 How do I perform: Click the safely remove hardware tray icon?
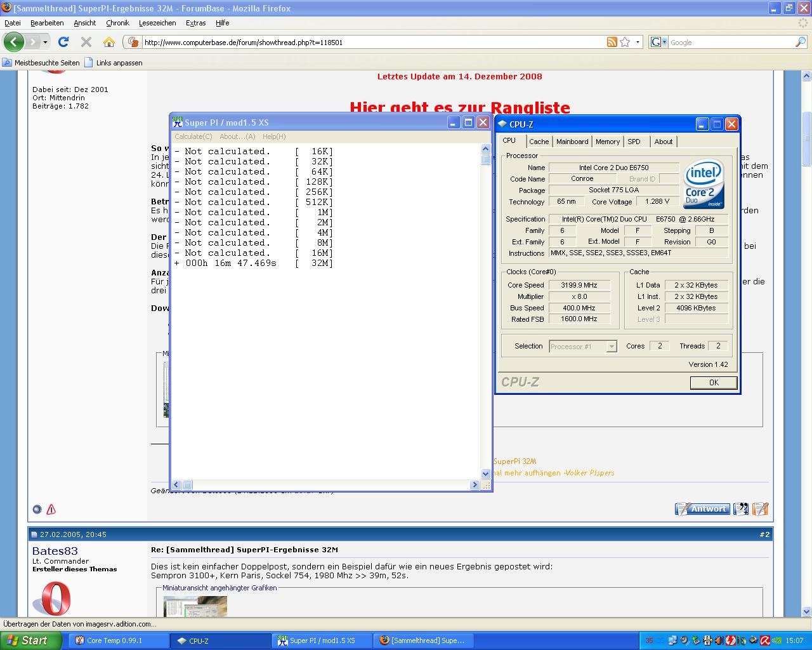(x=697, y=640)
